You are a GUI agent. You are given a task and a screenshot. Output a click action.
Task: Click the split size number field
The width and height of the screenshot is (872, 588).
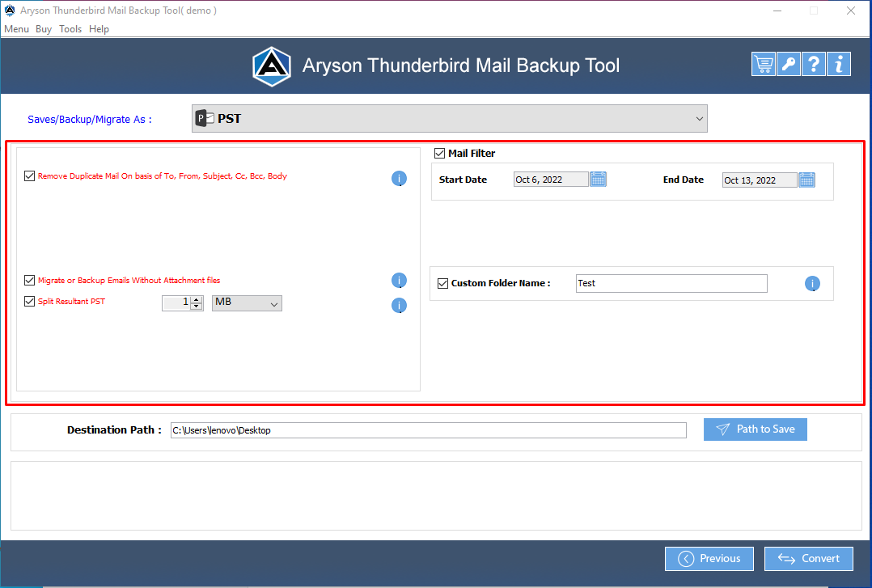(x=176, y=303)
